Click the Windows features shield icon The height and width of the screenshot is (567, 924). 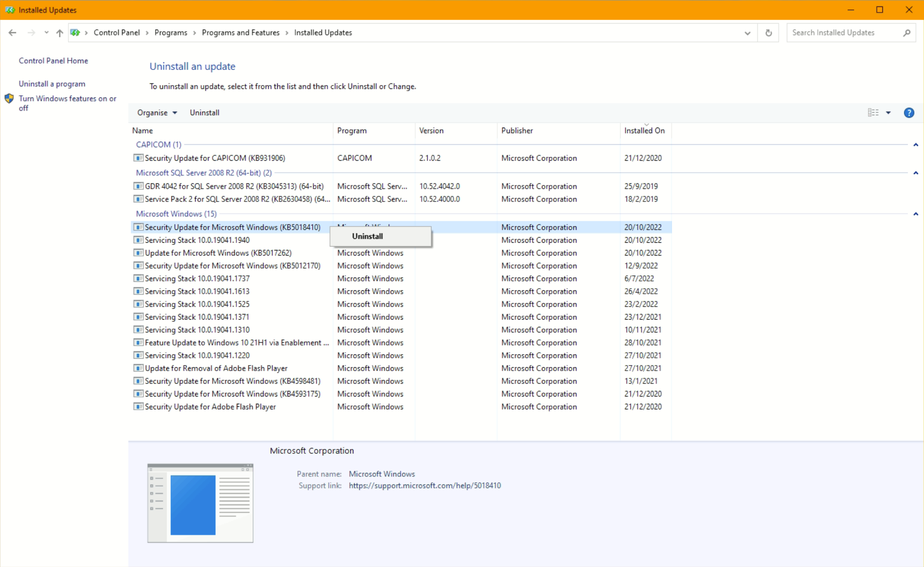pos(9,99)
